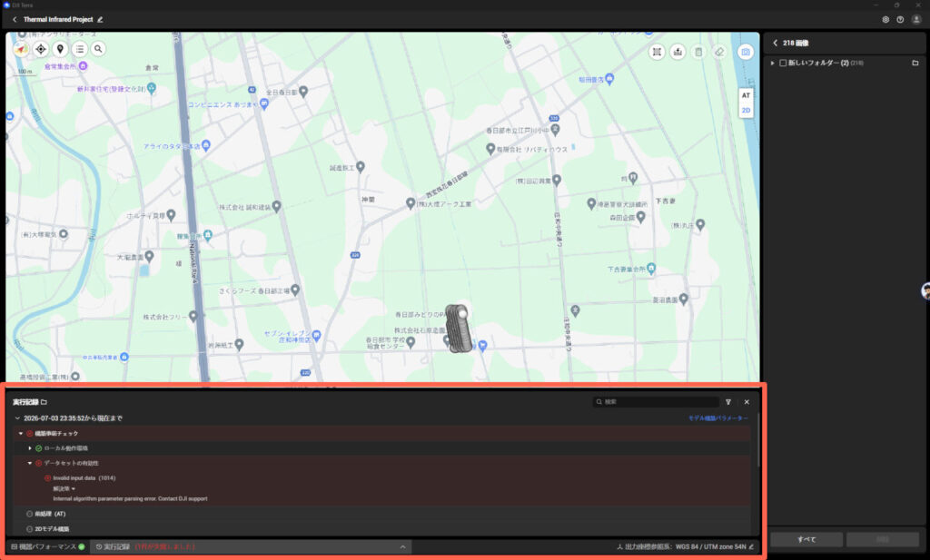Click the 218 画像 header text
Screen dimensions: 930x560
[x=796, y=43]
